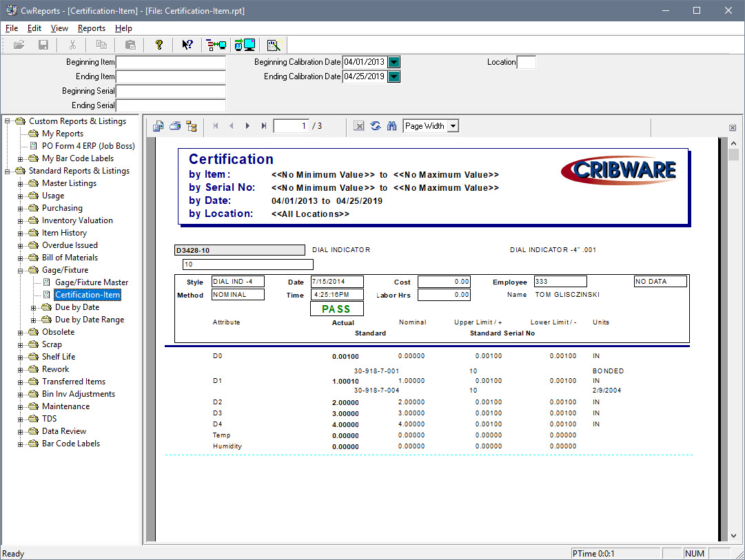Open the Reports menu
This screenshot has width=745, height=560.
(x=91, y=28)
